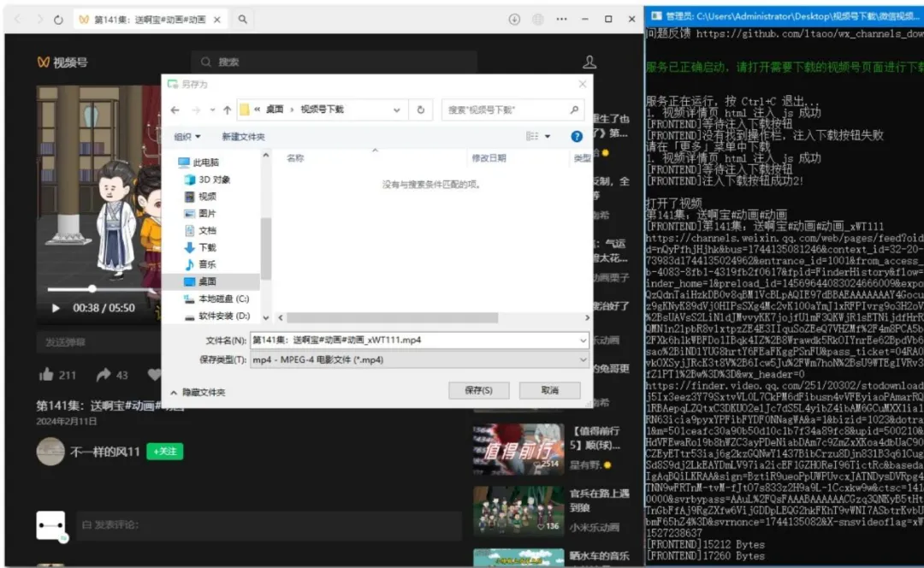The image size is (924, 568).
Task: Select 3D 对象 folder
Action: pos(207,179)
